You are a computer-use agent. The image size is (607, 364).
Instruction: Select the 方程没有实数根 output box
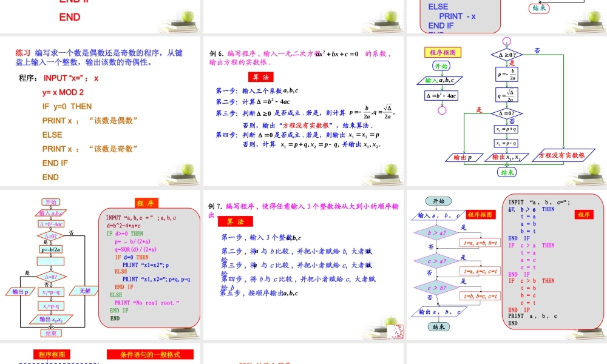pos(564,155)
